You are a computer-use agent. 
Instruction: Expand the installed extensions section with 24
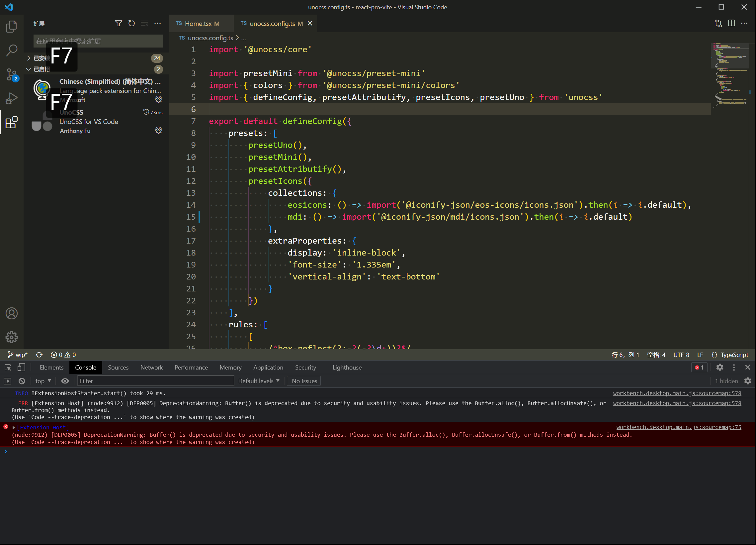point(94,58)
